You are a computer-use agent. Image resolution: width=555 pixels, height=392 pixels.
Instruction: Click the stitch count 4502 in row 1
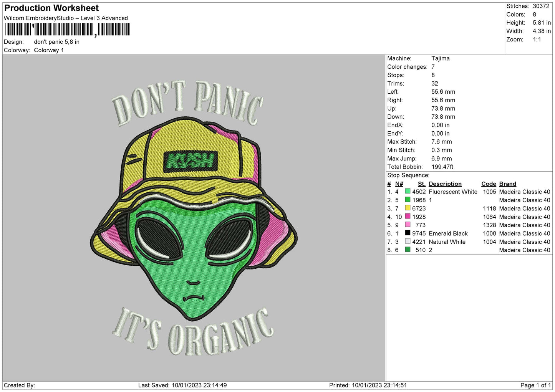[x=419, y=192]
